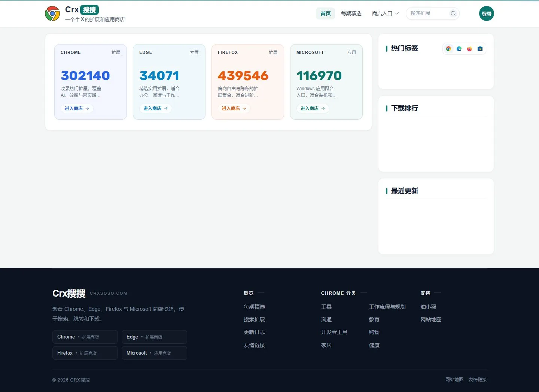Select the Firefox icon in 热门标签 panel
The width and height of the screenshot is (539, 392).
tap(469, 49)
